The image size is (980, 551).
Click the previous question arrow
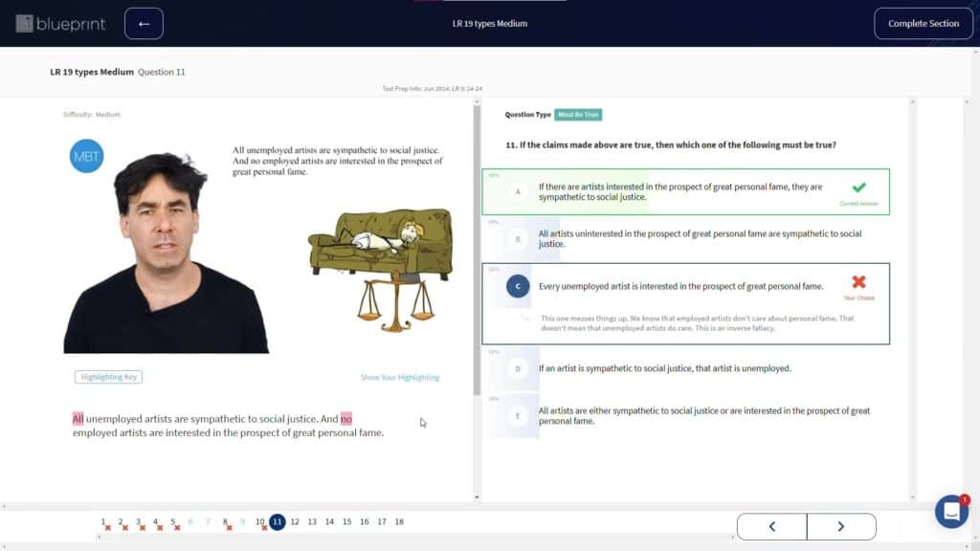(771, 526)
